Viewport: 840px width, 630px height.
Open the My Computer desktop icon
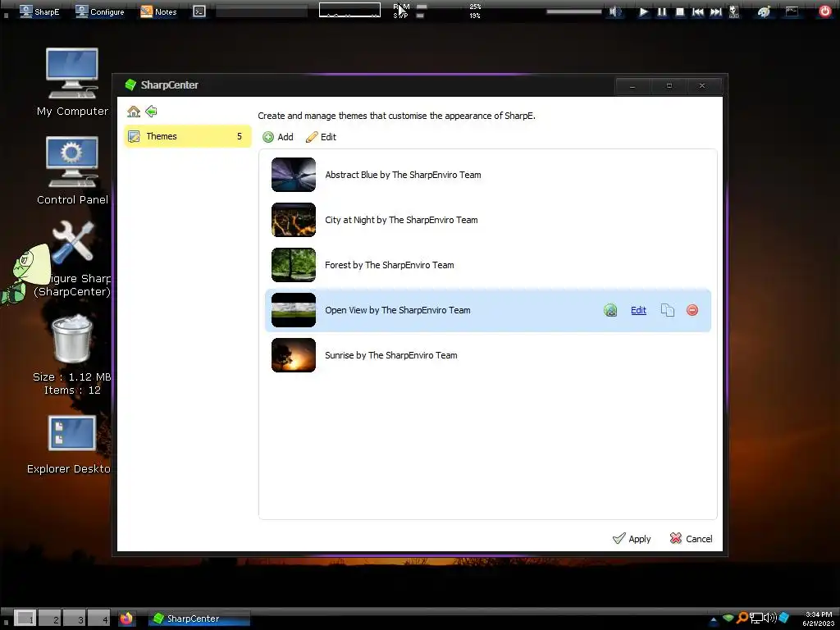pos(72,82)
